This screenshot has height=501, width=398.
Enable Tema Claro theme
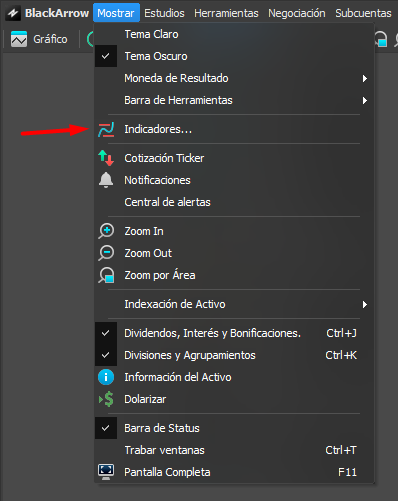tap(234, 34)
